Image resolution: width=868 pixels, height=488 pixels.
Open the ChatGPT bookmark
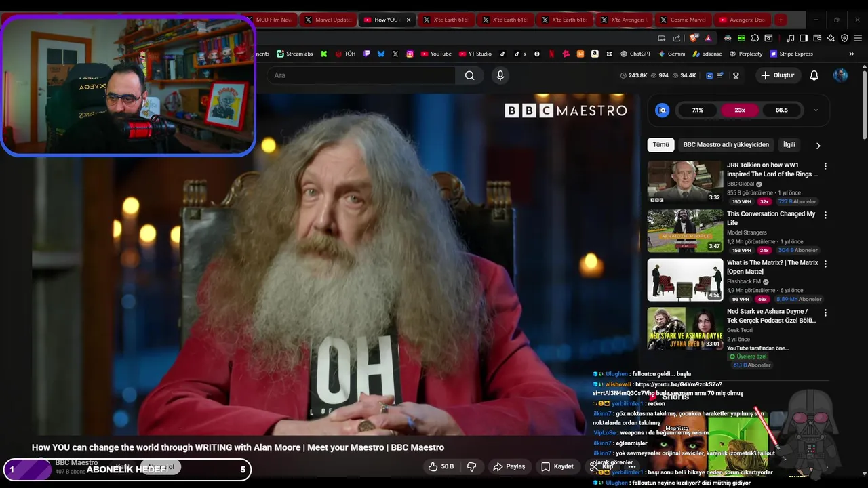coord(635,54)
